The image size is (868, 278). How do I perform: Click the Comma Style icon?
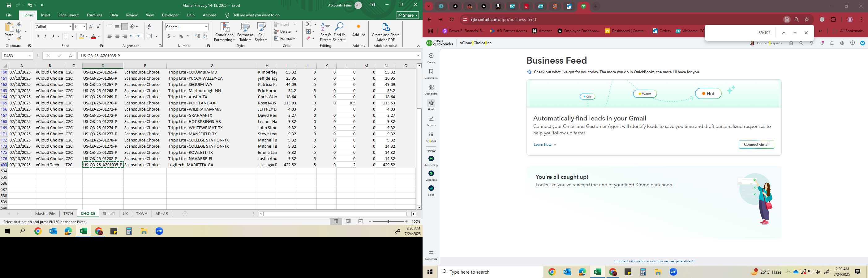pyautogui.click(x=188, y=36)
